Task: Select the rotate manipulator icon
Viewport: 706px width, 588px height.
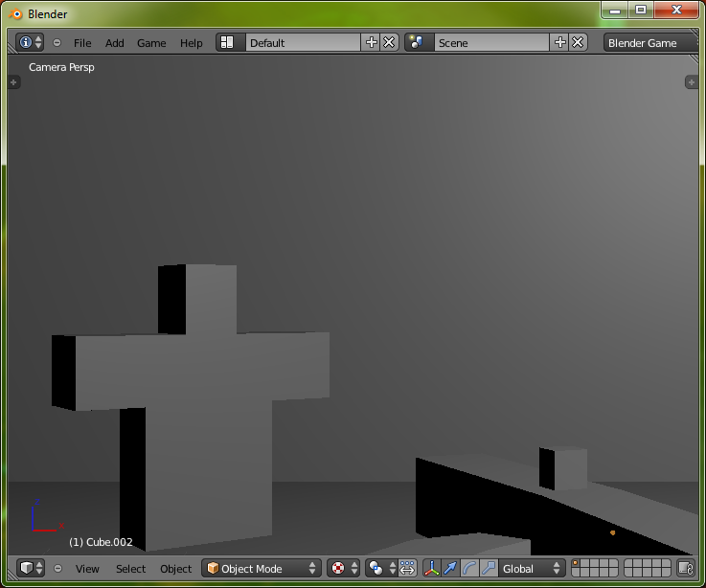Action: [x=469, y=568]
